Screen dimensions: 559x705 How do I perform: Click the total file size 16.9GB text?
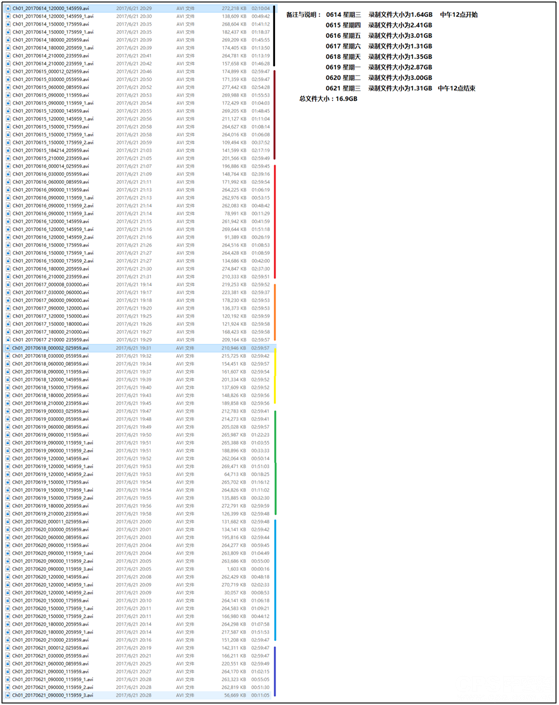coord(328,99)
